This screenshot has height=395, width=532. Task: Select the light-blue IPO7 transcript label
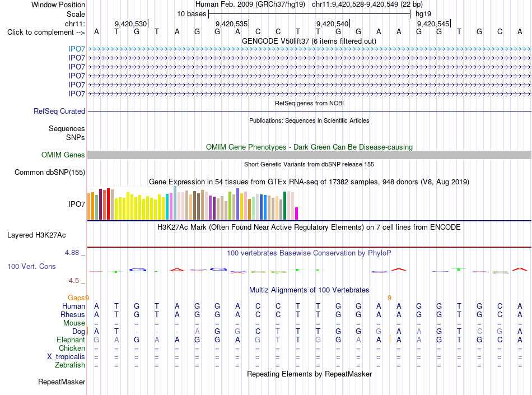[76, 49]
